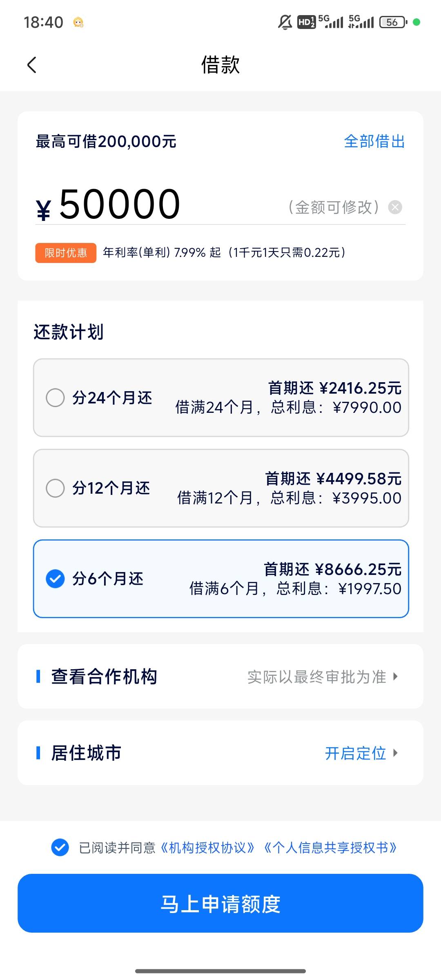Tap the back arrow icon

(32, 65)
